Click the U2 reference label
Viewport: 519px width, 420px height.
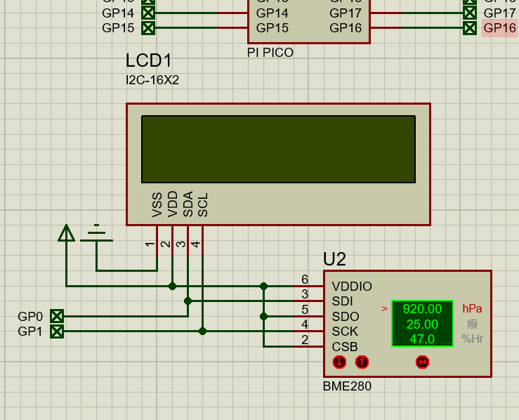pos(334,259)
